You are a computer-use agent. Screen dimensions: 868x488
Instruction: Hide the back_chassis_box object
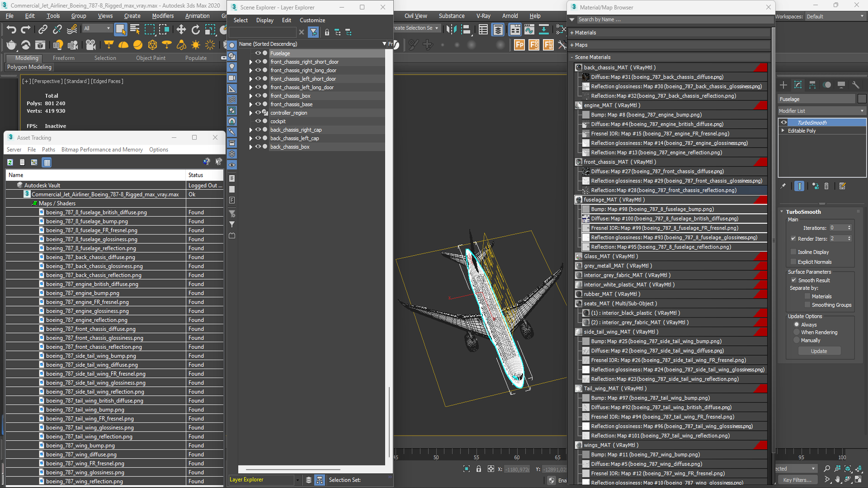click(258, 146)
